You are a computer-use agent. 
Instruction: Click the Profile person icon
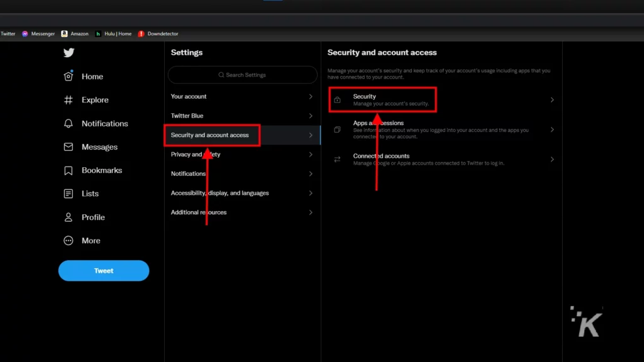68,217
